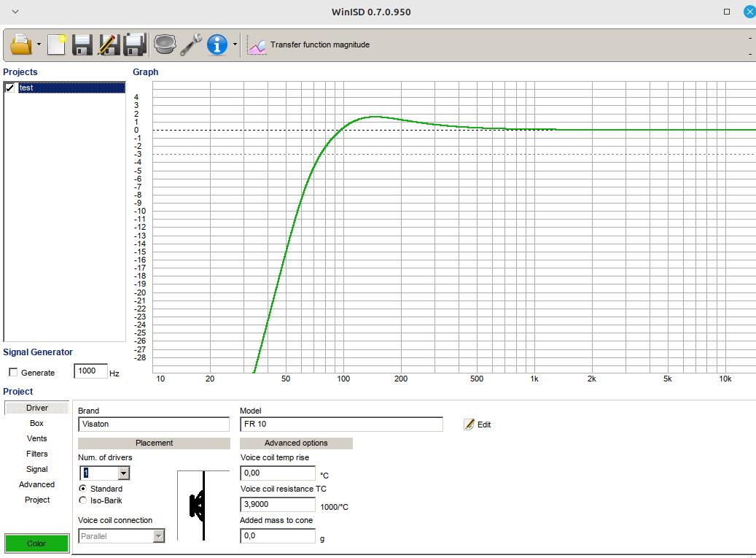Image resolution: width=756 pixels, height=558 pixels.
Task: Switch to the Project tab
Action: coord(36,500)
